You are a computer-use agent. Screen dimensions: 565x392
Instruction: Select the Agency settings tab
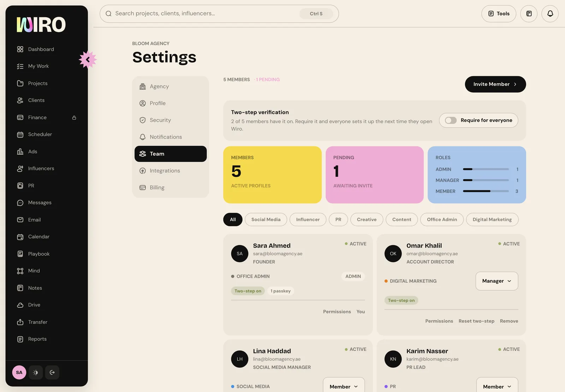point(171,86)
